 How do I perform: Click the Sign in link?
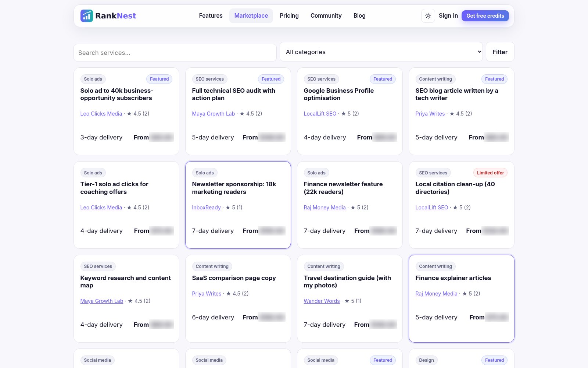tap(448, 16)
